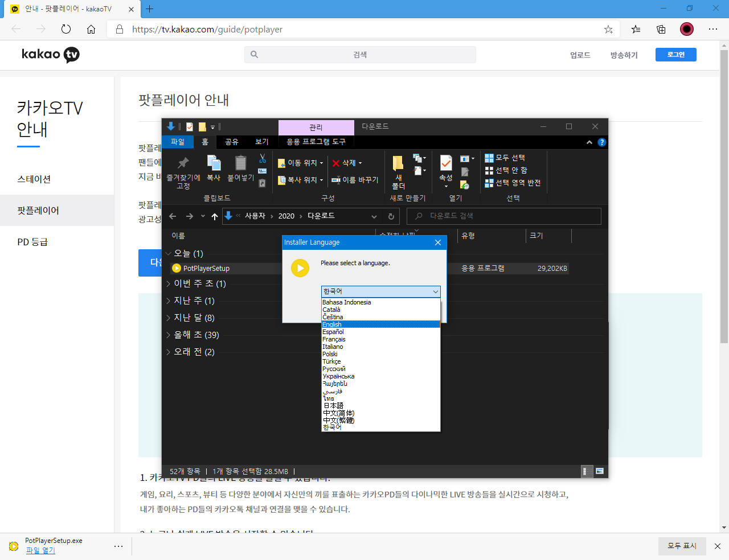
Task: Refresh the Downloads folder view
Action: coord(391,216)
